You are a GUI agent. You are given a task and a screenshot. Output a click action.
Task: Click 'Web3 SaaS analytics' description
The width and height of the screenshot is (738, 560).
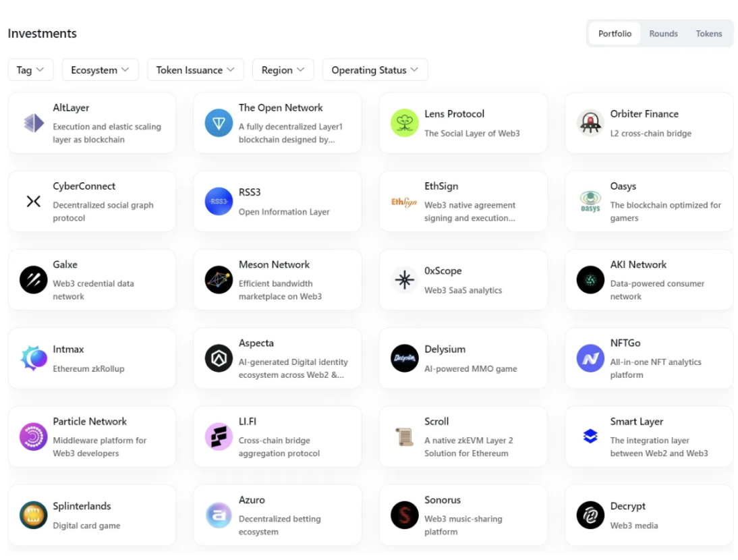click(463, 290)
